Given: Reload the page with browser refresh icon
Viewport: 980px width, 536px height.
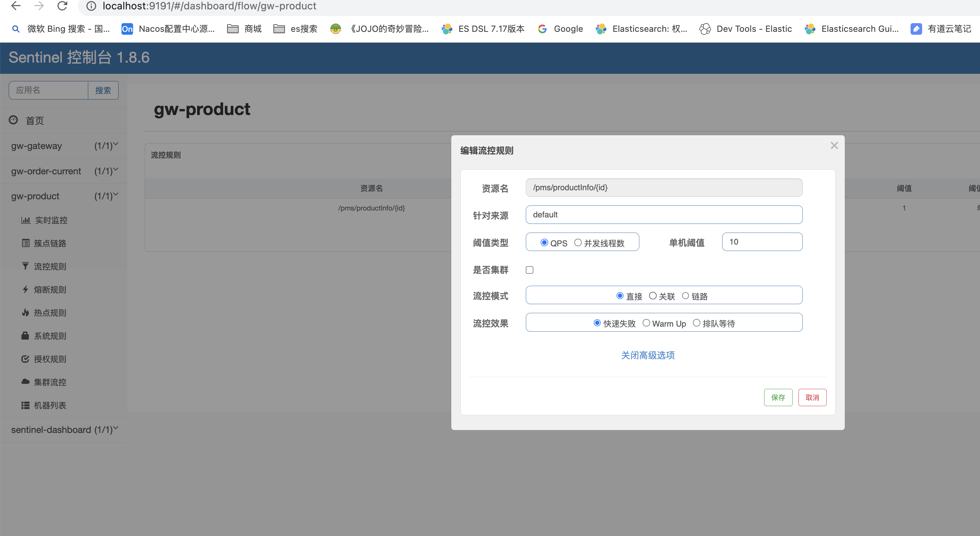Looking at the screenshot, I should 62,6.
